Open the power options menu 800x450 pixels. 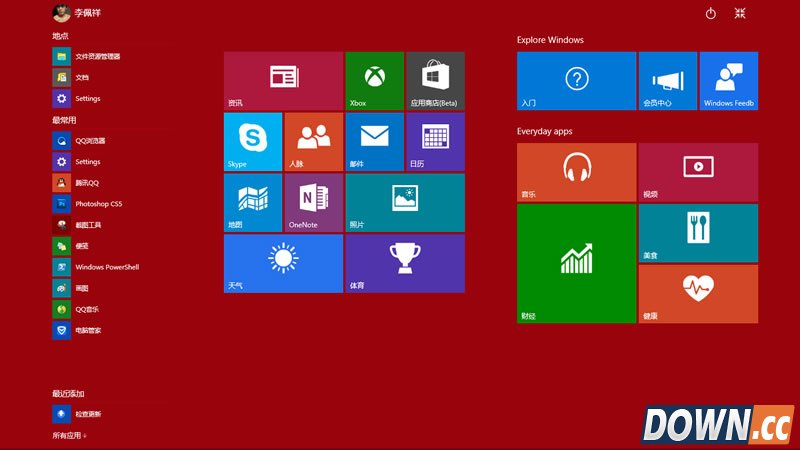coord(711,13)
